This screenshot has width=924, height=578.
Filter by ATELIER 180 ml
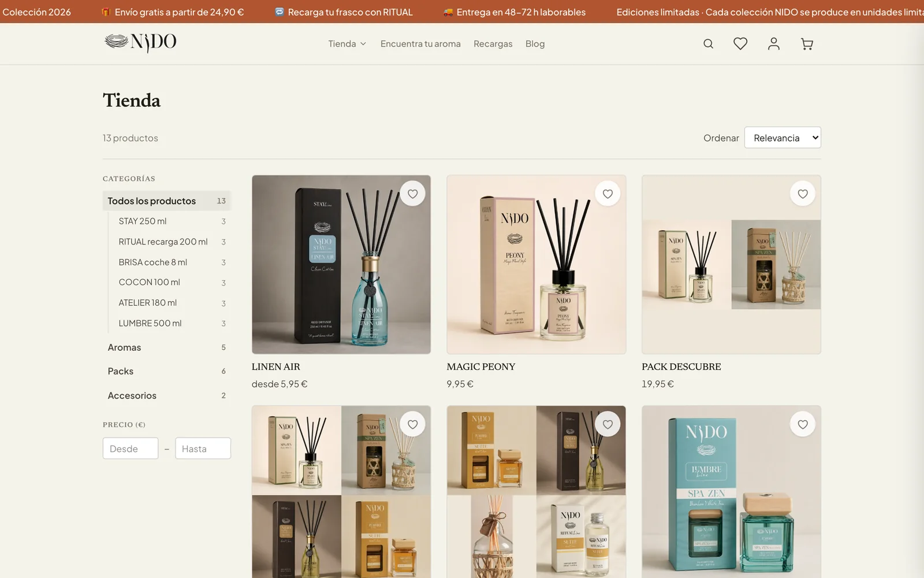click(x=172, y=303)
